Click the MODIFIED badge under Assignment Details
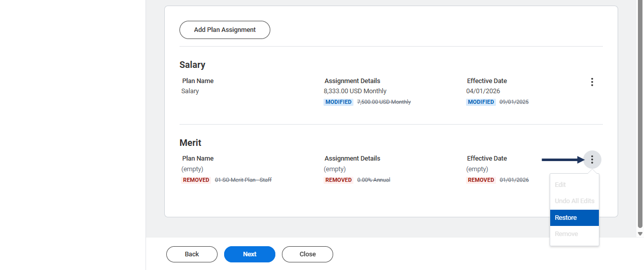 point(338,102)
